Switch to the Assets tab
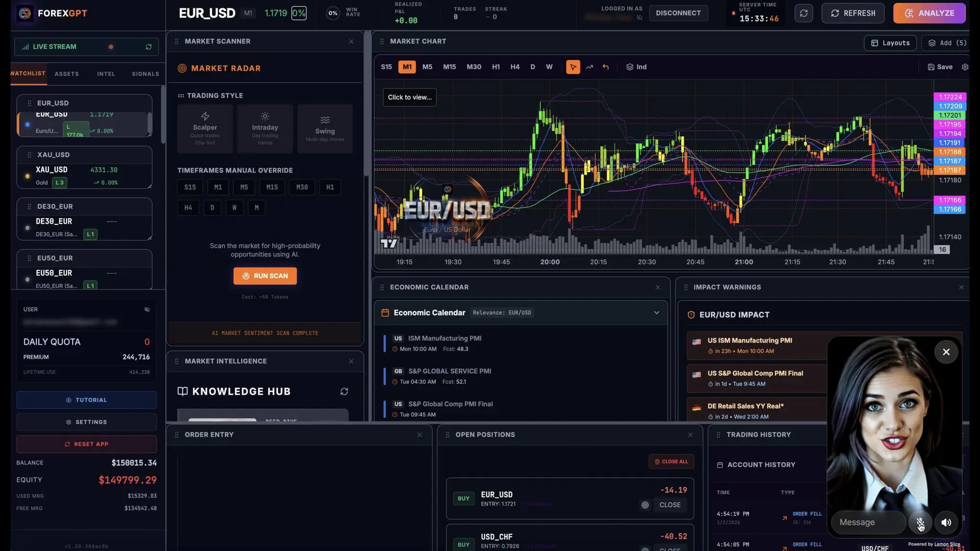The height and width of the screenshot is (551, 980). coord(67,74)
